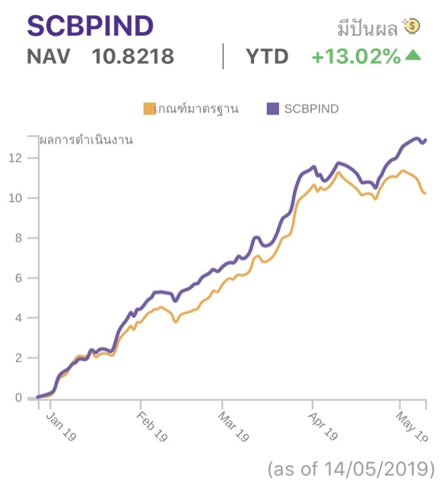This screenshot has width=448, height=485.
Task: Click the as of 14/05/2019 date
Action: tap(351, 468)
